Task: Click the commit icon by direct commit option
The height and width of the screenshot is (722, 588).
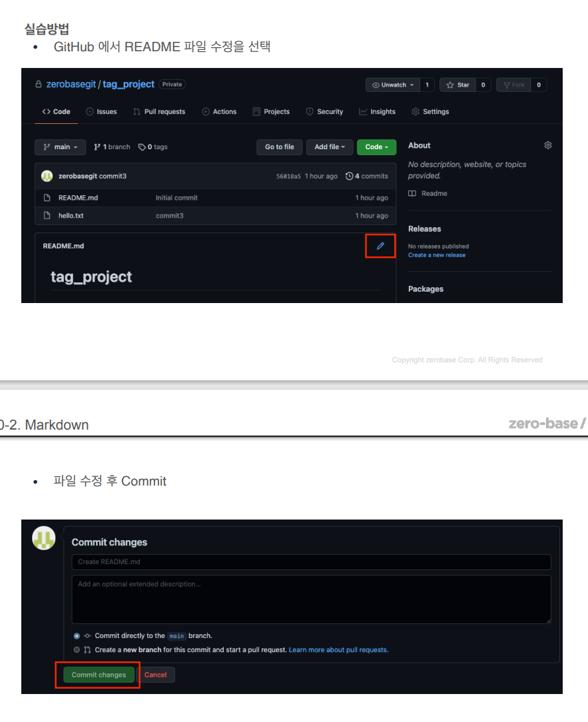Action: tap(87, 636)
